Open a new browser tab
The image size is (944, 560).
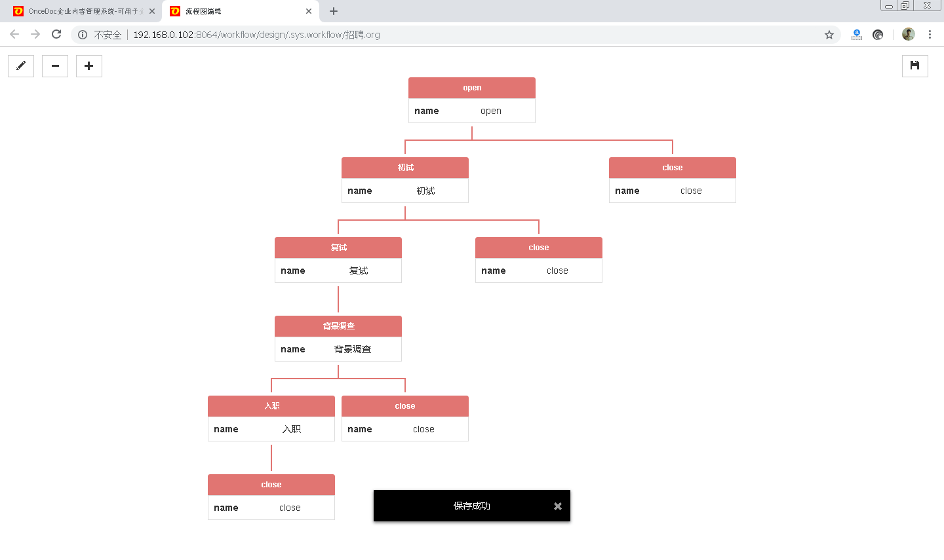coord(334,11)
